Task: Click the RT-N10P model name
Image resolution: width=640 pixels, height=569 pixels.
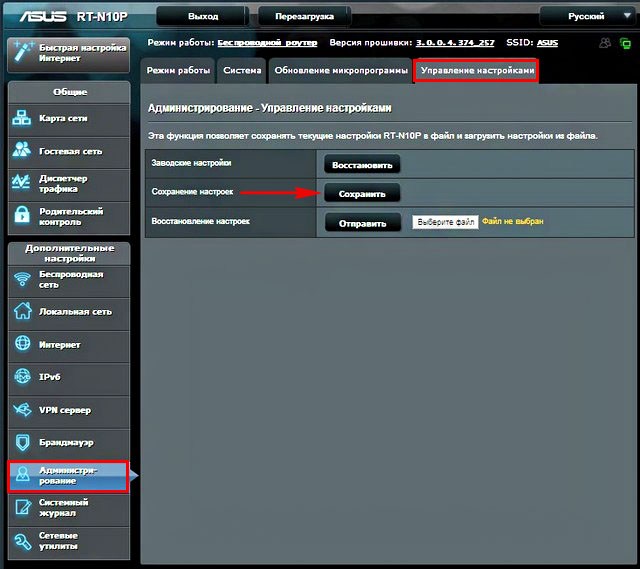Action: coord(102,17)
